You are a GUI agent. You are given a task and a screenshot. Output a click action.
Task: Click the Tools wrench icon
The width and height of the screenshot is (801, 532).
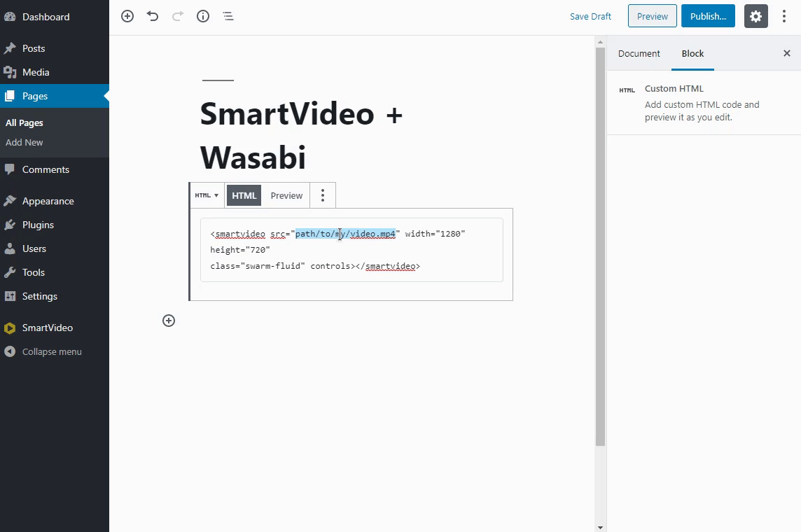pos(10,272)
